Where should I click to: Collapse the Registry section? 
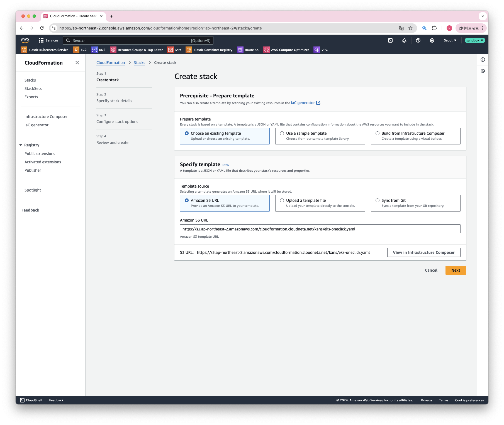21,145
